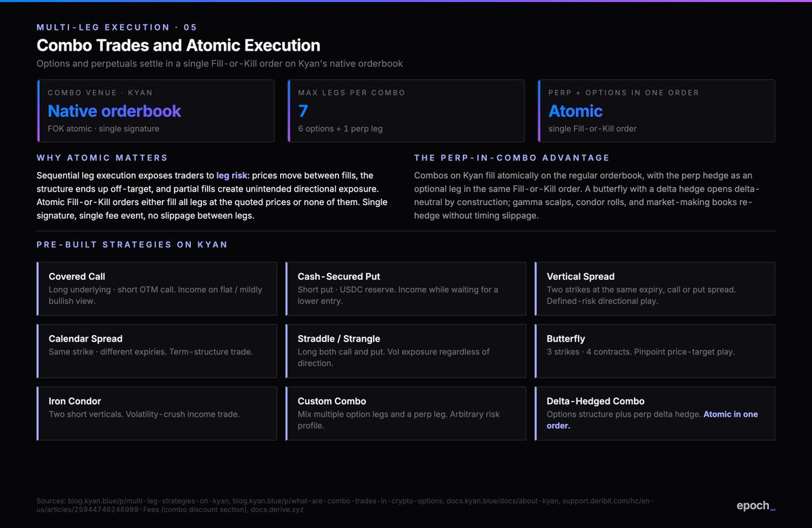This screenshot has width=812, height=528.
Task: Click the 'MULTI-LEG EXECUTION · 05' label
Action: [117, 28]
